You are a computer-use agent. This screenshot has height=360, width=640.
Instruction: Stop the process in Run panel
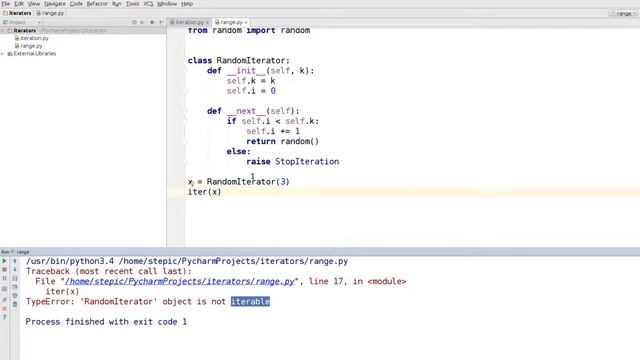tap(4, 270)
